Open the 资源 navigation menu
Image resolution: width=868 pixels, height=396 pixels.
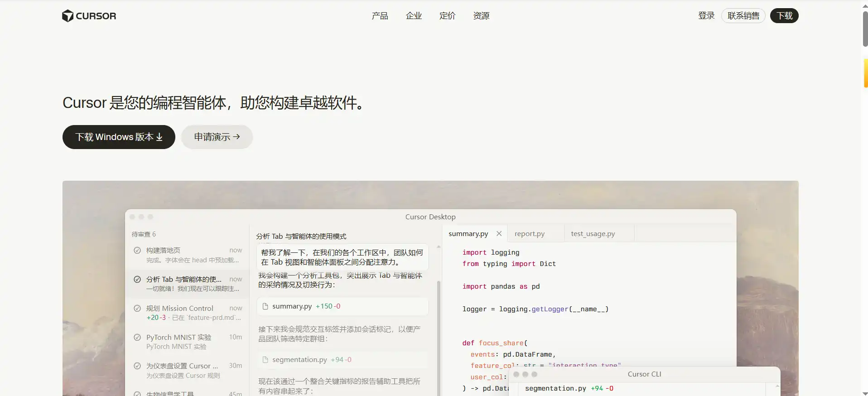point(481,16)
